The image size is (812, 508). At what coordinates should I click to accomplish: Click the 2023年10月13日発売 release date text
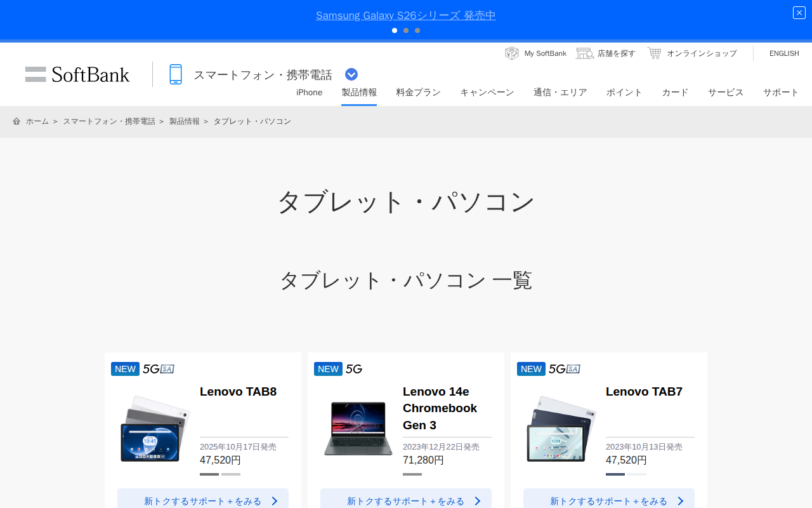coord(644,447)
